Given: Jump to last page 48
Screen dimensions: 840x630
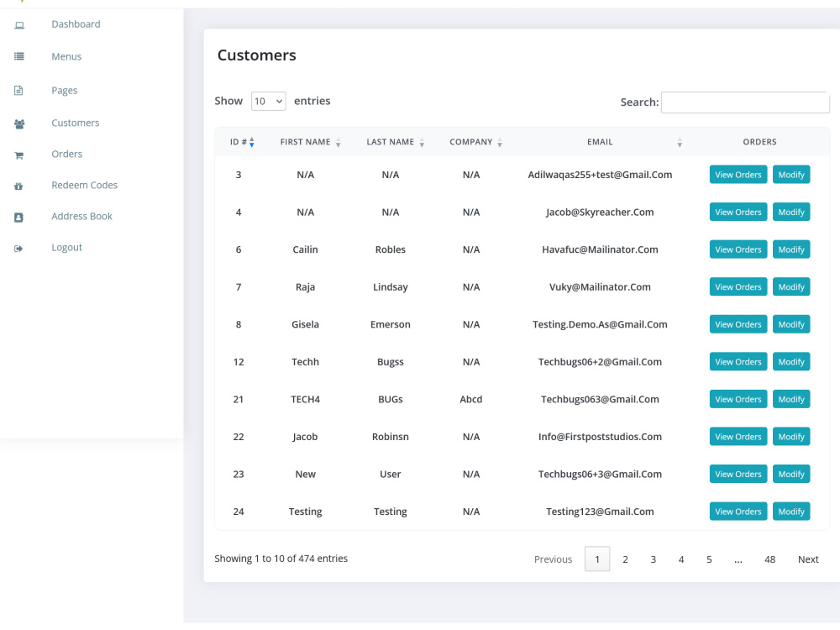Looking at the screenshot, I should (769, 559).
